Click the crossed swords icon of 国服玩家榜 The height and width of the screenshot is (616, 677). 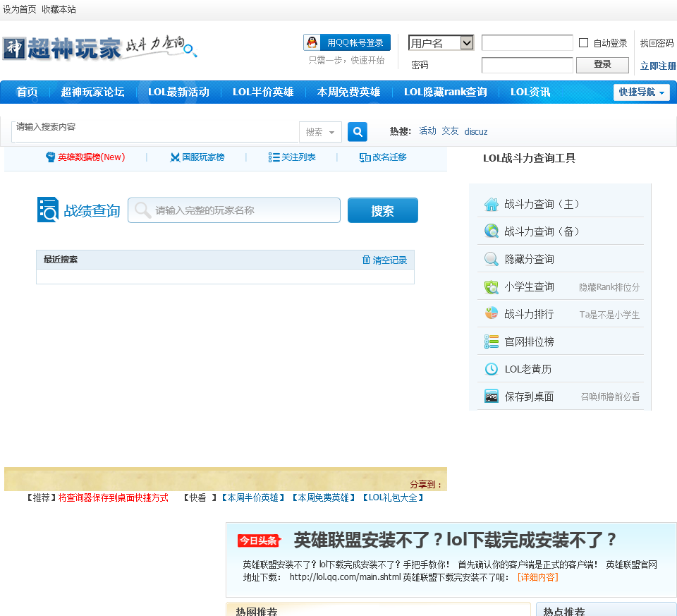pyautogui.click(x=175, y=157)
